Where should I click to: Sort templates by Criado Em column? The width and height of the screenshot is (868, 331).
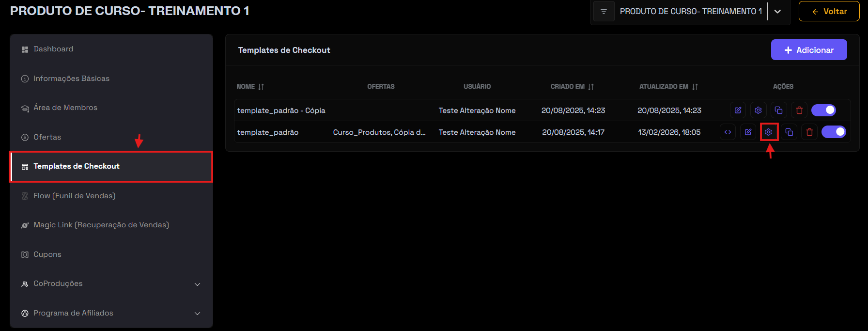point(591,87)
